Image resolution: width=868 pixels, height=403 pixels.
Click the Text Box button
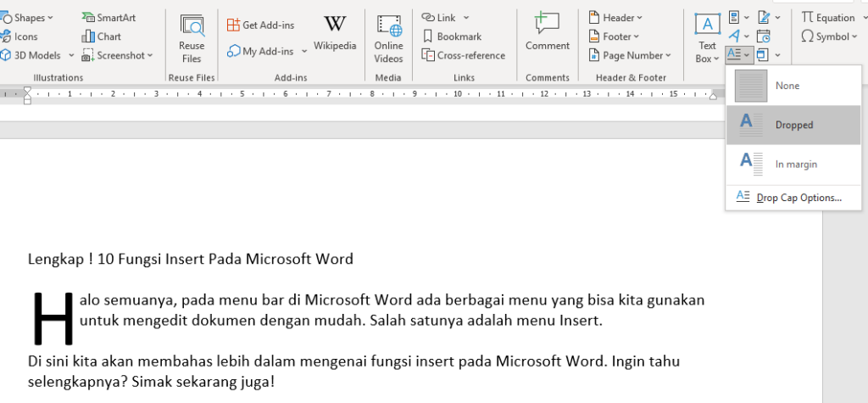(708, 39)
